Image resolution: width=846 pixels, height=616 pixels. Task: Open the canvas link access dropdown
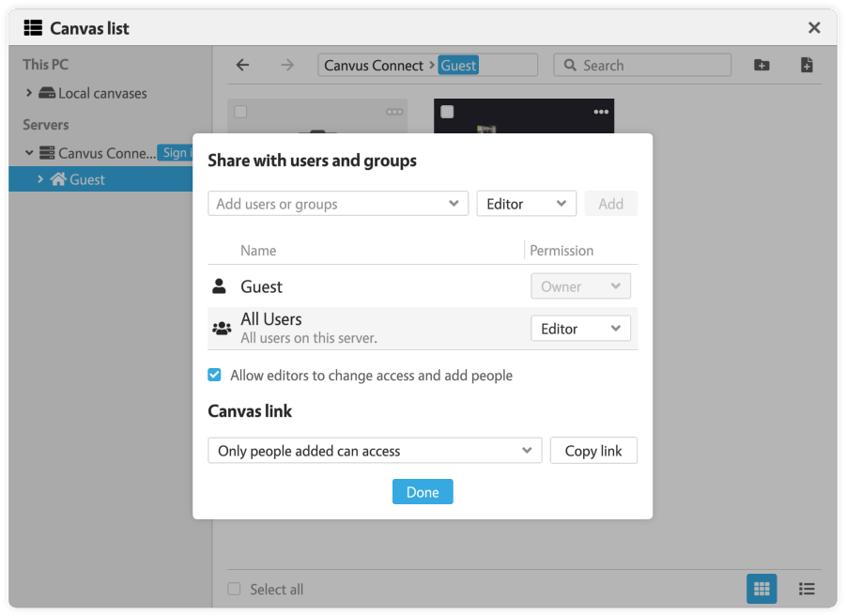[374, 451]
